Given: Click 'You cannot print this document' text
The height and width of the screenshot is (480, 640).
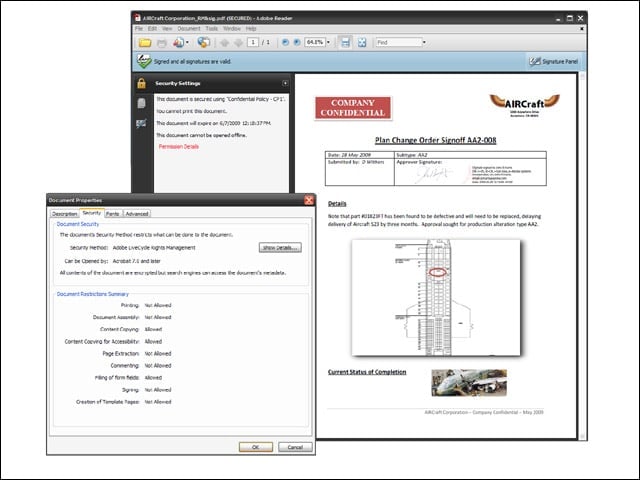Looking at the screenshot, I should (x=191, y=111).
